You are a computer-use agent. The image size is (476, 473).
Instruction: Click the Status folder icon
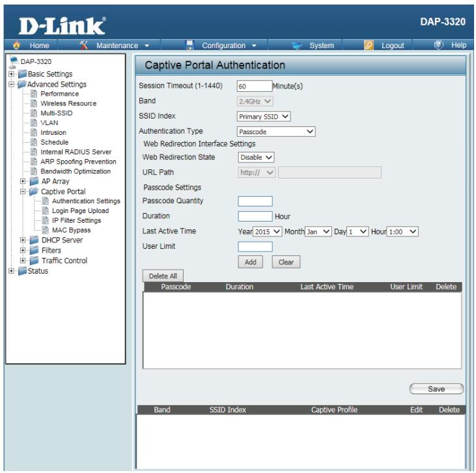22,271
